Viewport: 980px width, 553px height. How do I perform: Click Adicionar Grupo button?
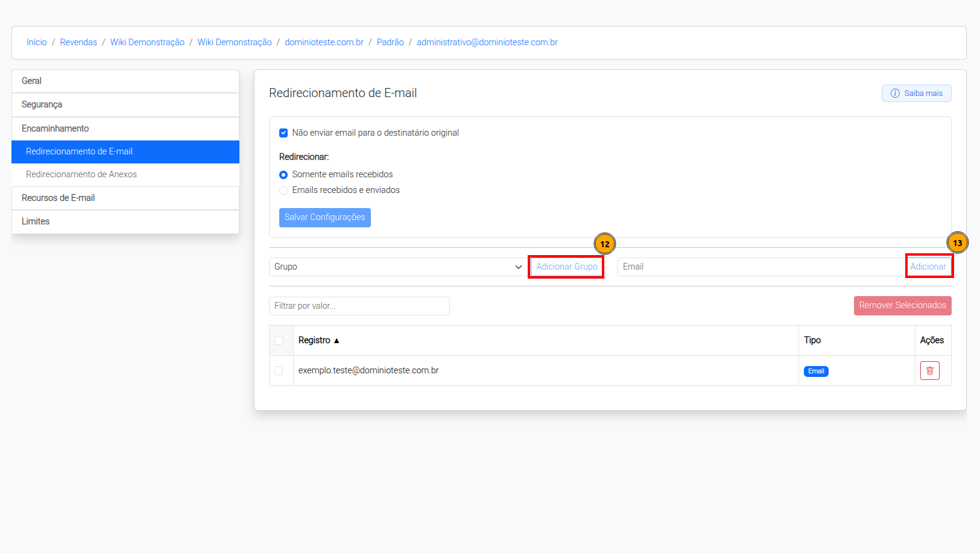pos(567,267)
